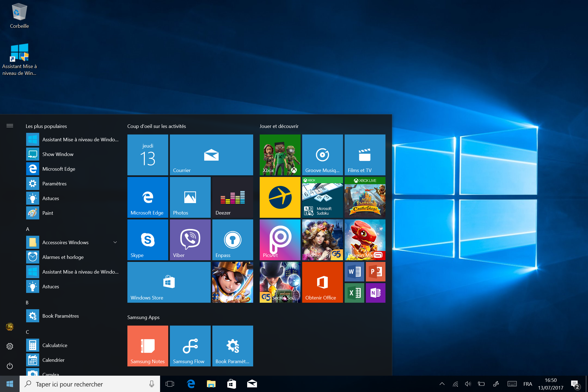This screenshot has height=392, width=588.
Task: Switch input language via FRA indicator
Action: click(528, 384)
